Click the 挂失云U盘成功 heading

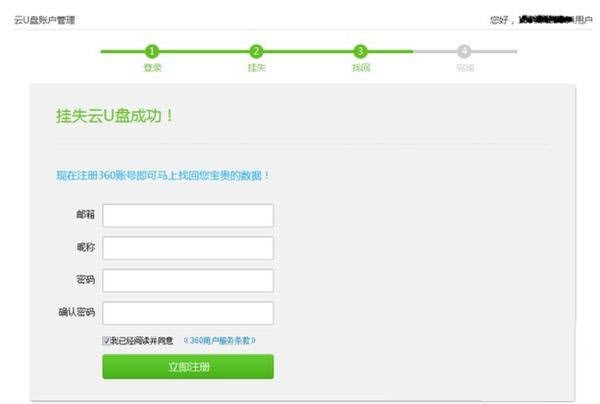point(115,115)
